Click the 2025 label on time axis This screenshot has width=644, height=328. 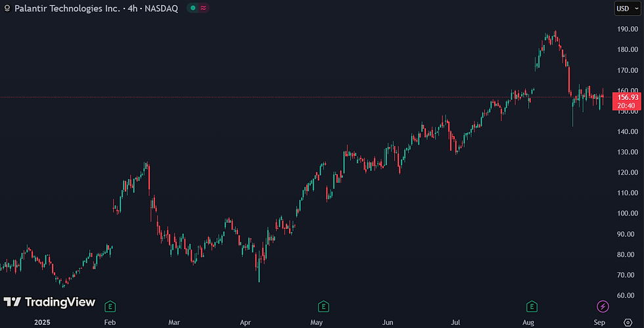42,322
